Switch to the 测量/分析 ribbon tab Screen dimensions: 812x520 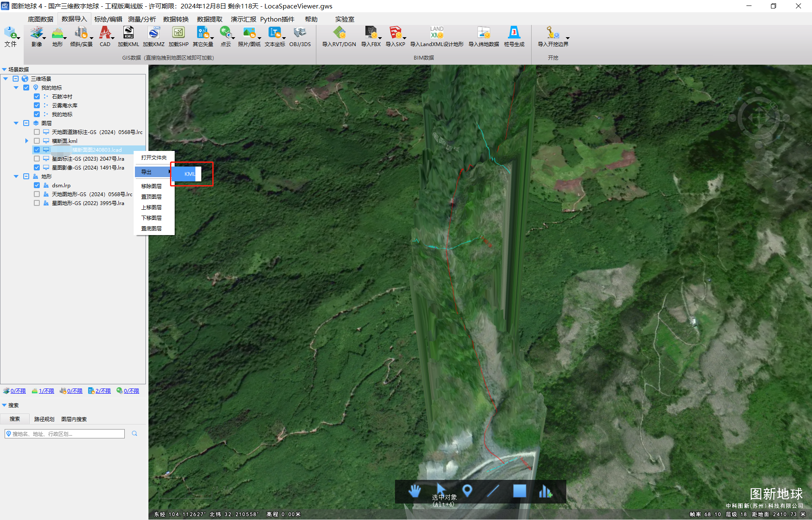142,19
